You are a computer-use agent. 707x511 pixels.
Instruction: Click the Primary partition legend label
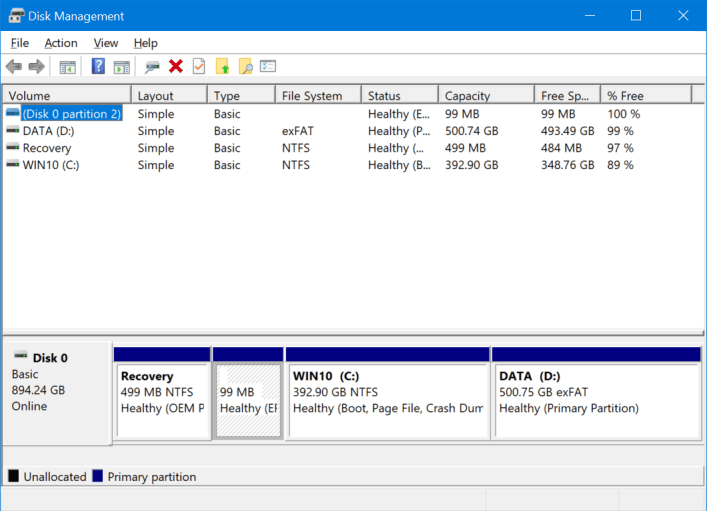pos(152,477)
